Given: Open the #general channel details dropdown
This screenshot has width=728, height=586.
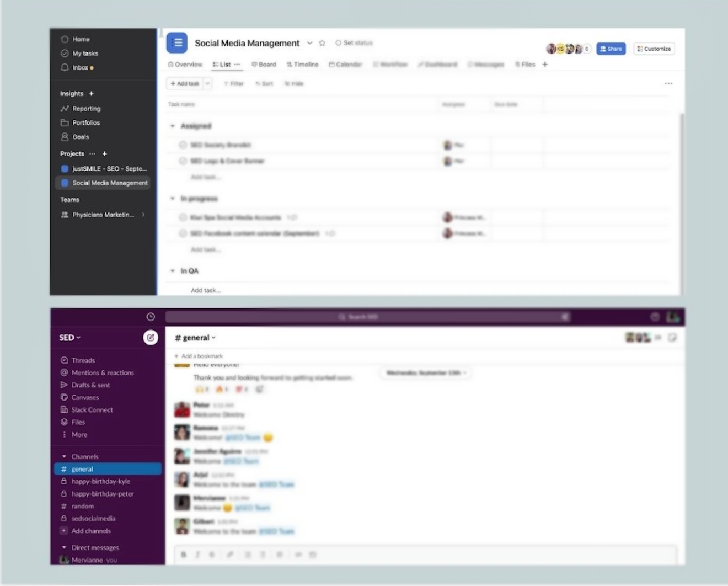Looking at the screenshot, I should coord(195,338).
